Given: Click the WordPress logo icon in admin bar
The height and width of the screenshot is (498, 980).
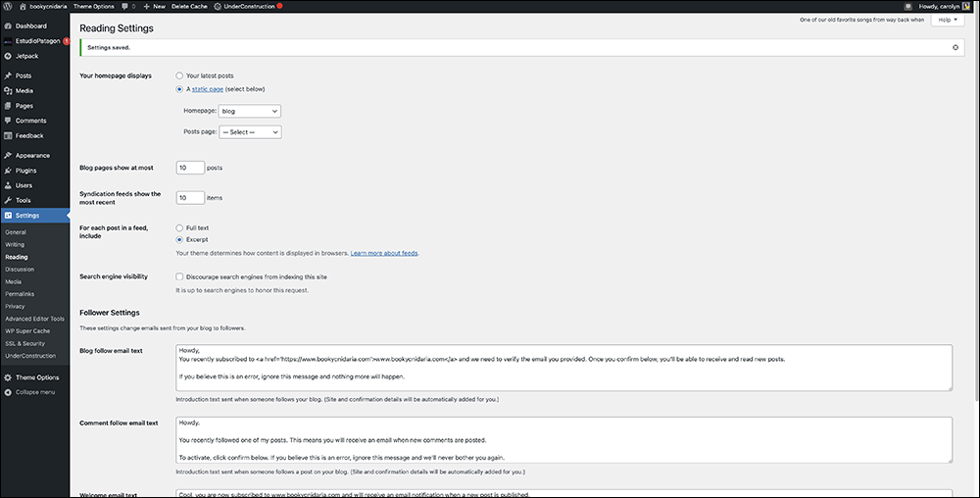Looking at the screenshot, I should [8, 6].
